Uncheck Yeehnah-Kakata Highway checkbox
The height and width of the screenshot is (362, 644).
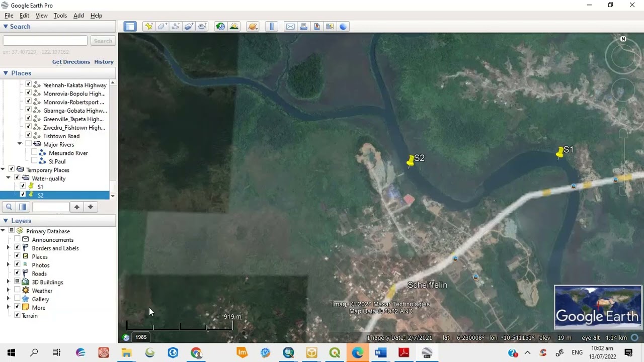[x=28, y=85]
